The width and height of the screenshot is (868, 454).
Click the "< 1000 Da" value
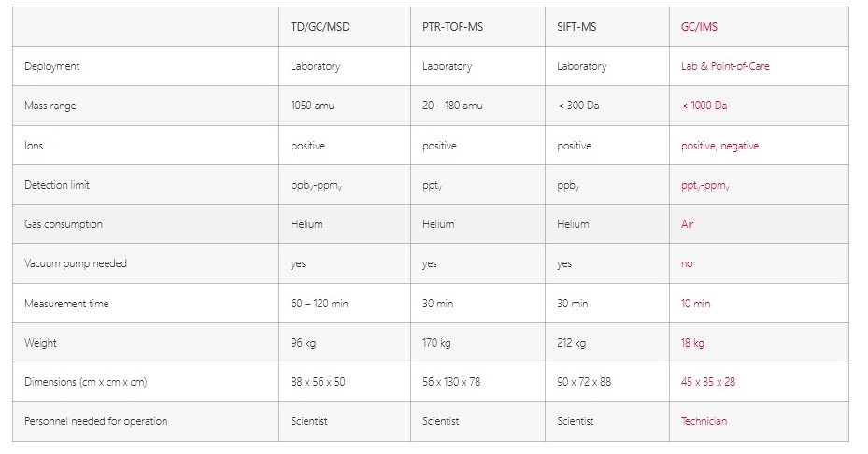pyautogui.click(x=704, y=106)
